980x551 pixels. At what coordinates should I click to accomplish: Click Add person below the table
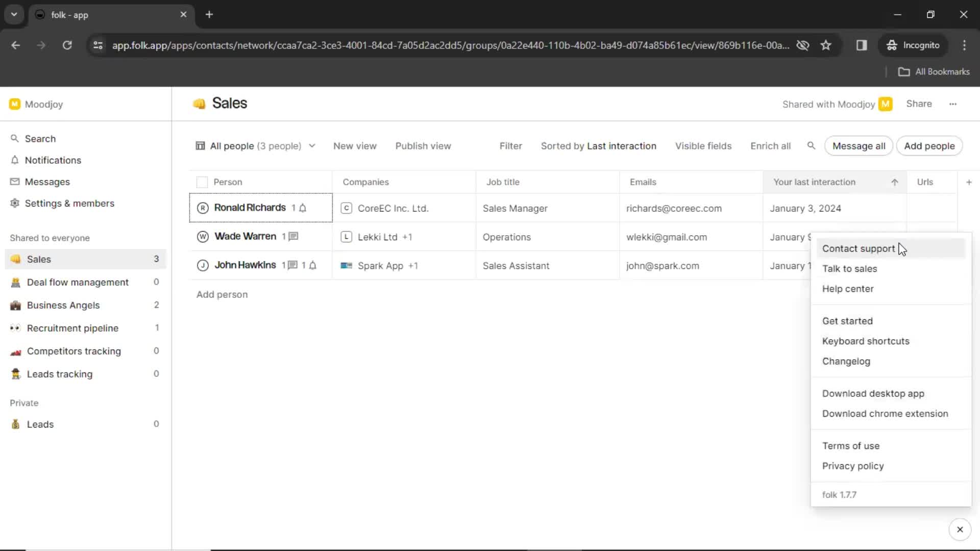click(x=222, y=294)
